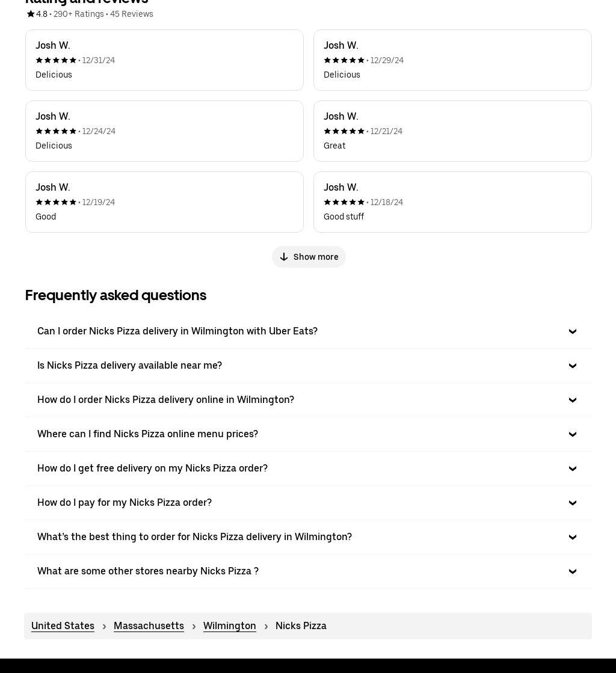The image size is (616, 673).
Task: Expand 'Where can I find online menu prices' question
Action: pyautogui.click(x=308, y=434)
